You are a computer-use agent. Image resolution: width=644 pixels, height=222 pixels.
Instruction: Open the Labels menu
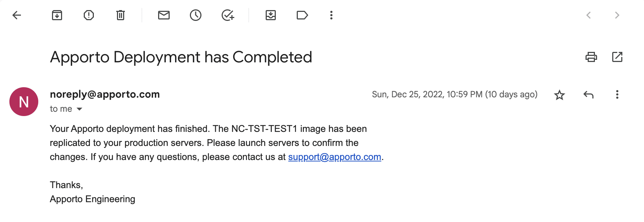pos(302,15)
